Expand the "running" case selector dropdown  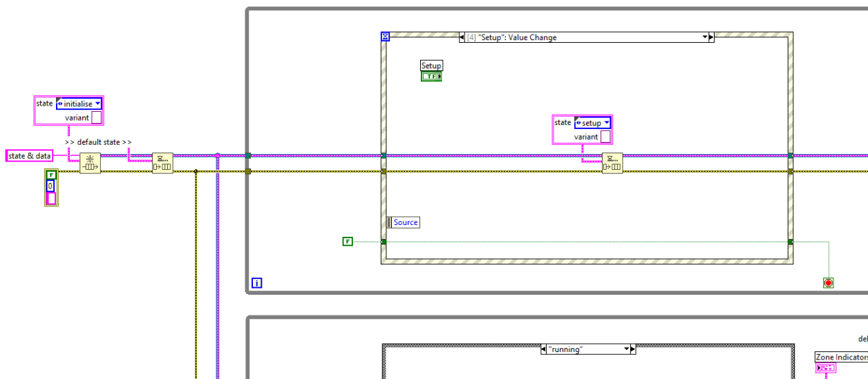628,349
